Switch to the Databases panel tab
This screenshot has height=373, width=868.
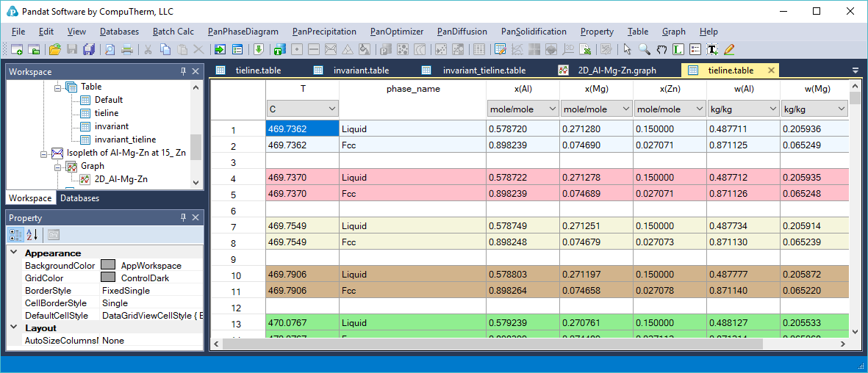point(79,198)
